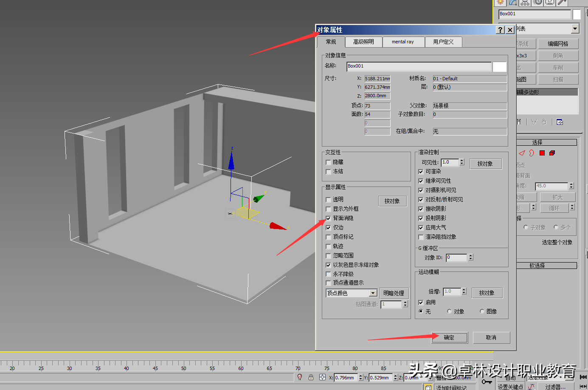Viewport: 588px width, 390px height.
Task: Open the Motion panel tab icon
Action: coord(537,2)
